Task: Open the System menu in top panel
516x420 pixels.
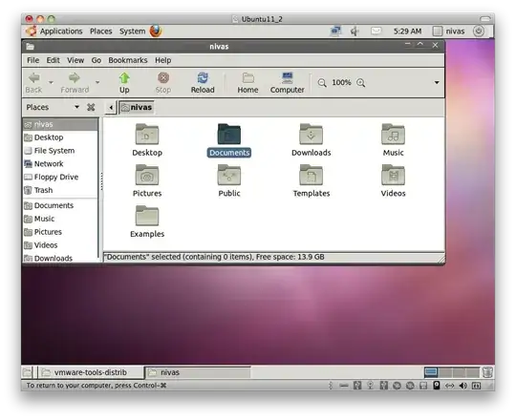Action: (x=132, y=31)
